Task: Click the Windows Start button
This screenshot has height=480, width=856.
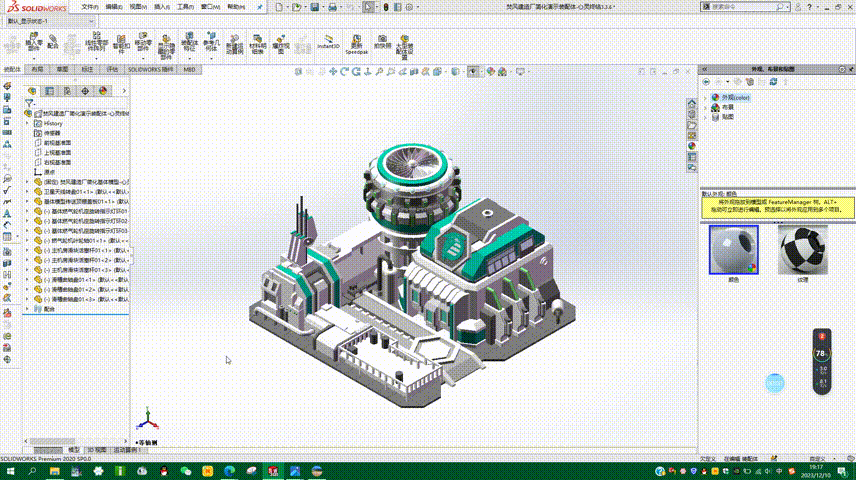Action: coord(10,471)
